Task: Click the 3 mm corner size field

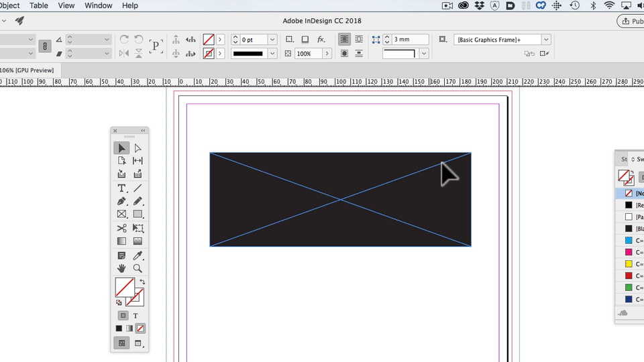Action: click(409, 40)
